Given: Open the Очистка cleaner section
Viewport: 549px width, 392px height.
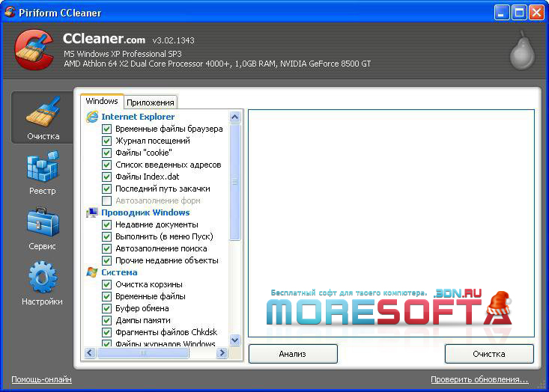Looking at the screenshot, I should [43, 118].
